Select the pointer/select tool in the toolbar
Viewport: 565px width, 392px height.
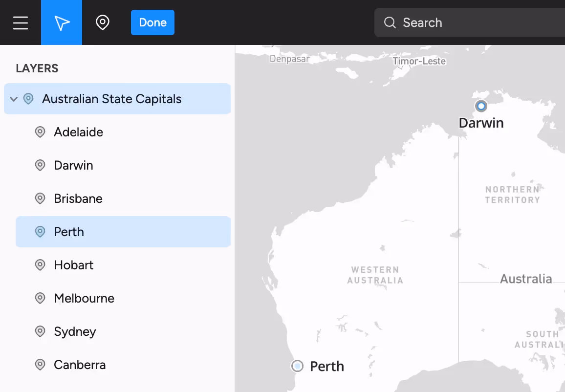(x=61, y=22)
